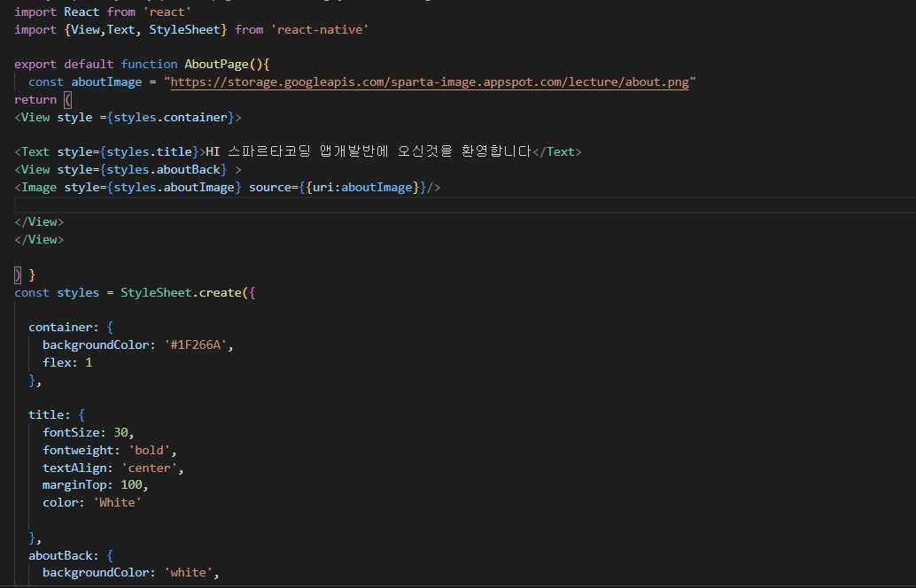The width and height of the screenshot is (916, 588).
Task: Click StyleSheet in the import statement
Action: coord(184,30)
